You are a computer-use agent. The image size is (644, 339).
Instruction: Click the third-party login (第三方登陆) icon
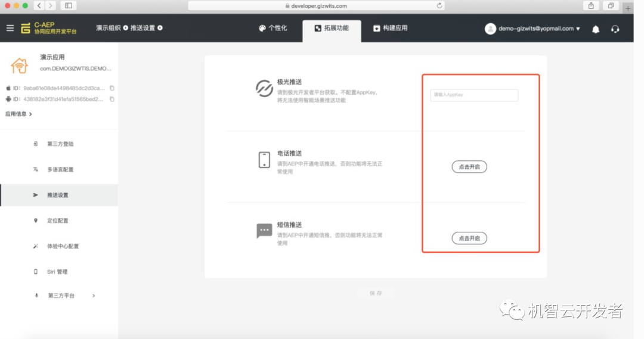click(x=36, y=144)
